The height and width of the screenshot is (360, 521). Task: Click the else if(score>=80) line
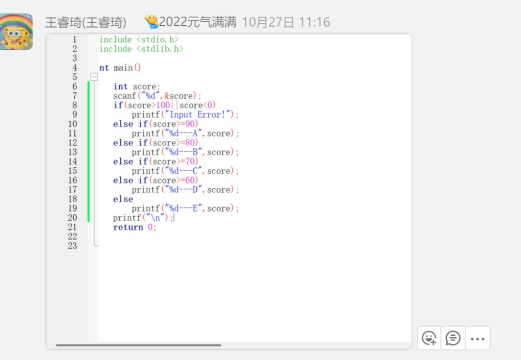coord(156,143)
